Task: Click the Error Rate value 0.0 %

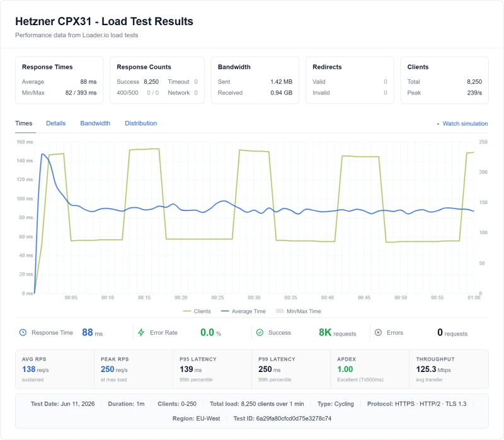Action: (211, 332)
